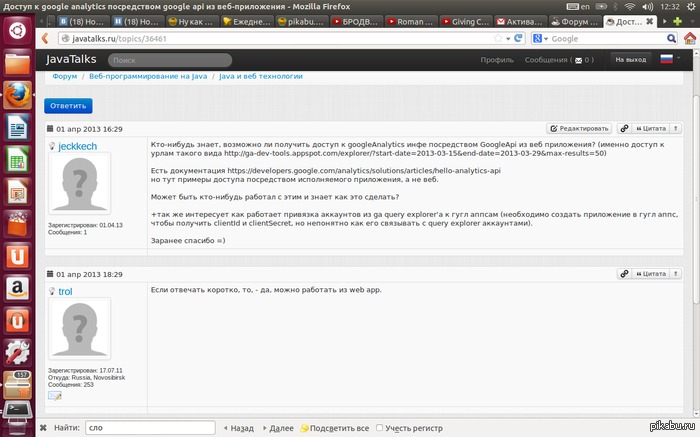Go to 'Форум' breadcrumb
The width and height of the screenshot is (700, 437).
(65, 76)
